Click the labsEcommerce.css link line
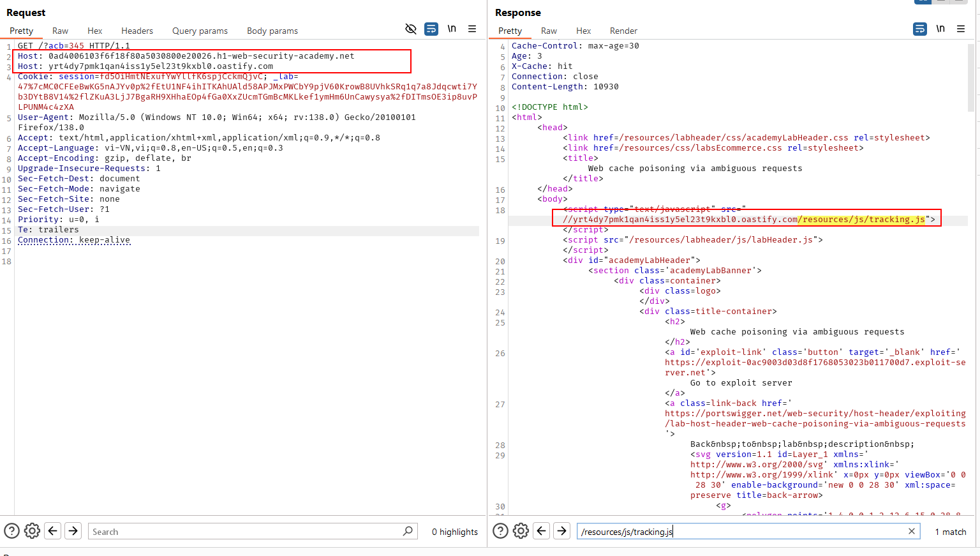The image size is (980, 556). pos(713,148)
